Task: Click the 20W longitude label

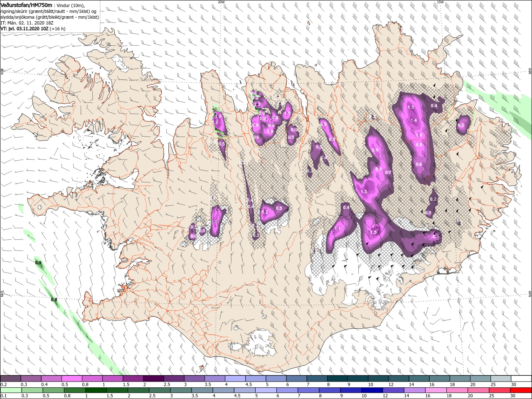Action: (221, 2)
